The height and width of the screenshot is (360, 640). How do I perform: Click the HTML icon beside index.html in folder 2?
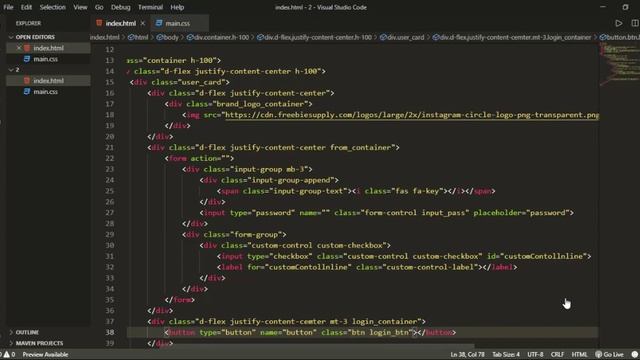(x=27, y=80)
